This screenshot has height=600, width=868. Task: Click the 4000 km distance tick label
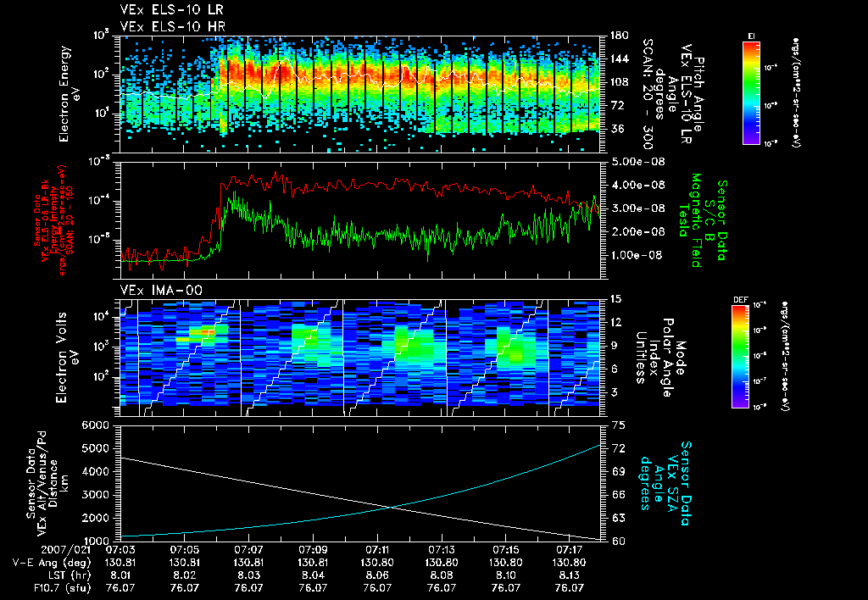(x=95, y=471)
